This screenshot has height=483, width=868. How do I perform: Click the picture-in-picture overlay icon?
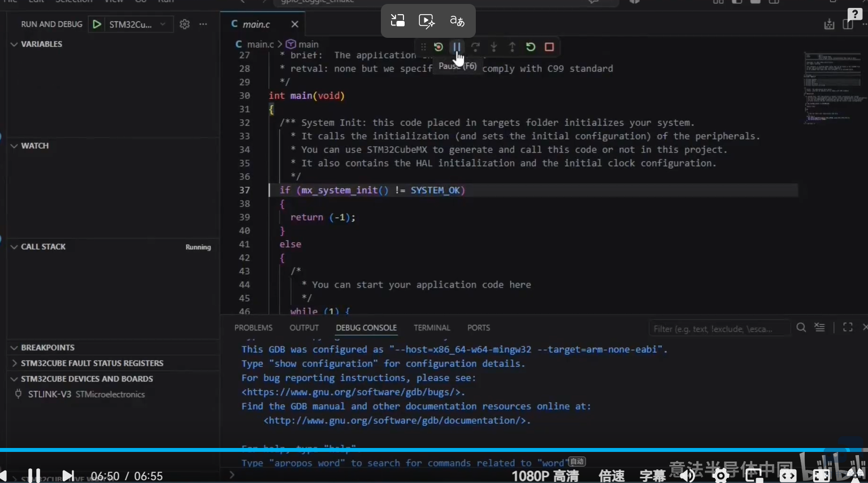click(398, 21)
